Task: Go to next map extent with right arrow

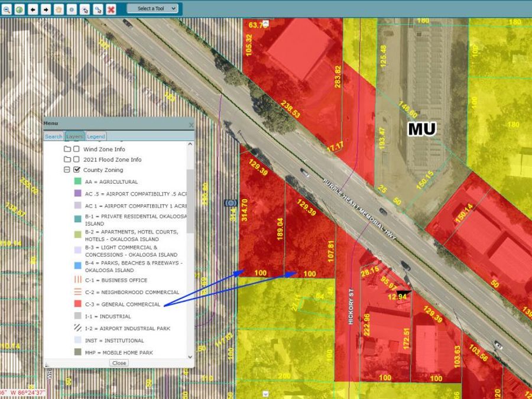Action: click(x=46, y=9)
